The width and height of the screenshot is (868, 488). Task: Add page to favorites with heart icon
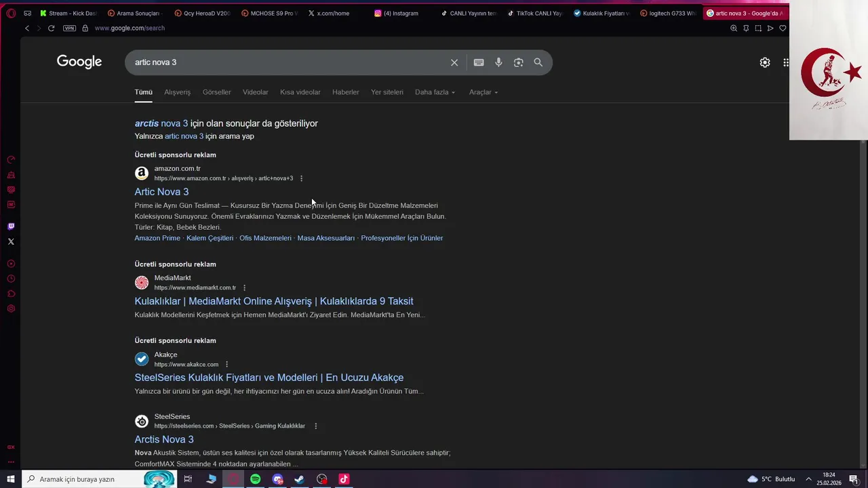coord(783,28)
